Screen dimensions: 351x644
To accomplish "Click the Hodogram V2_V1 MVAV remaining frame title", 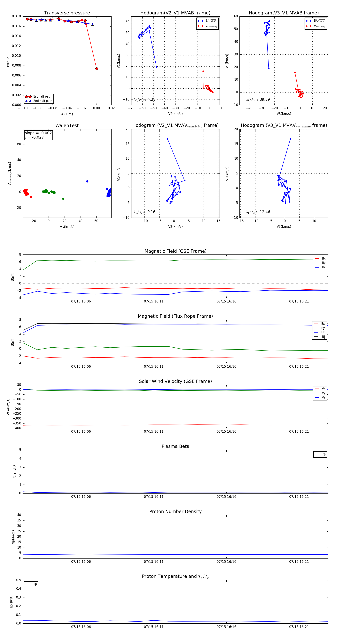I will pyautogui.click(x=175, y=125).
